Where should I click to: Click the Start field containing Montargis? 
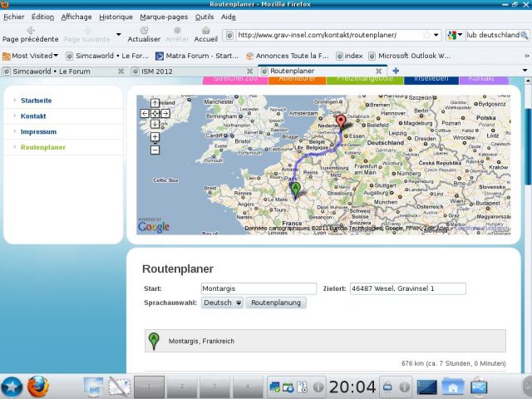259,288
